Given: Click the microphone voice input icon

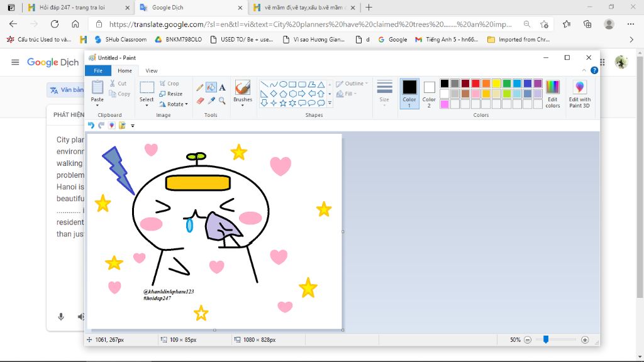Looking at the screenshot, I should [x=61, y=317].
